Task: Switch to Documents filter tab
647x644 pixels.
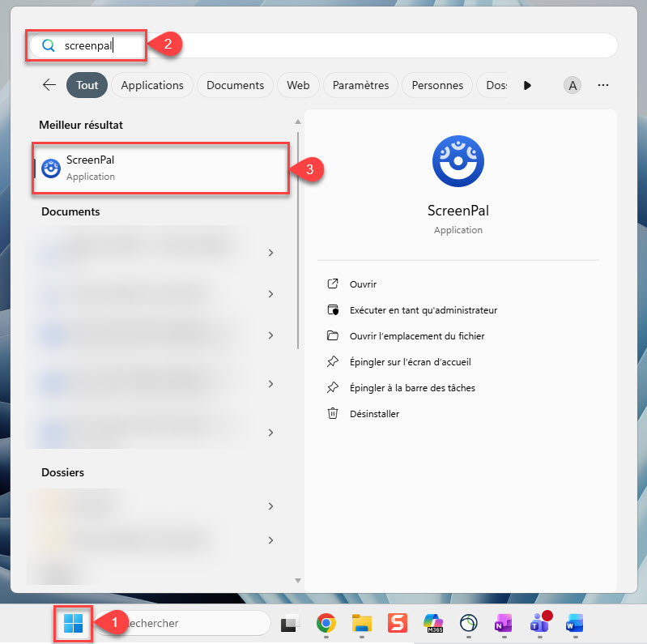Action: pyautogui.click(x=235, y=85)
